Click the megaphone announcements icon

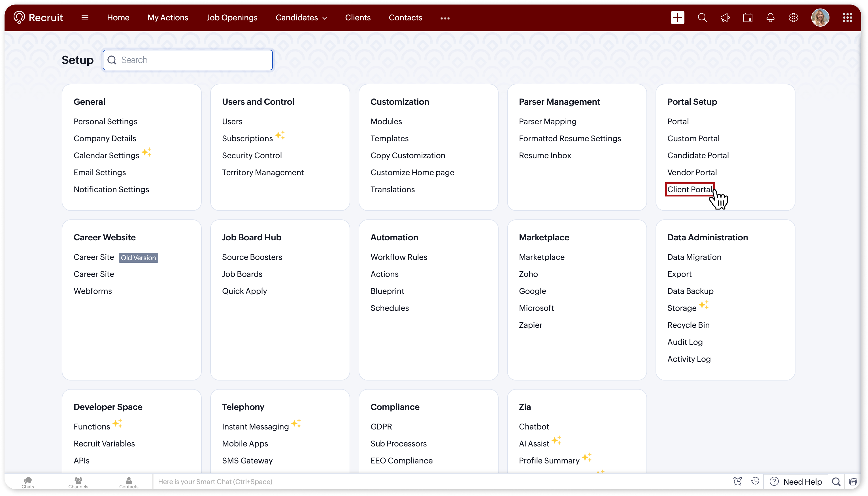click(x=725, y=18)
